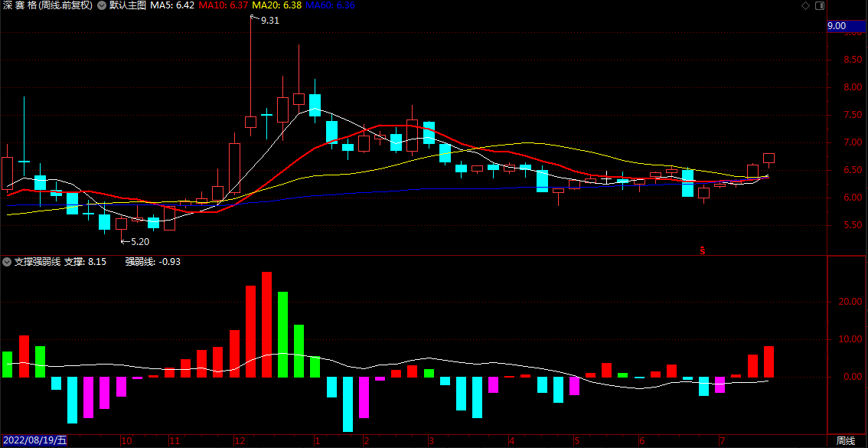Click month 1 on the time axis
The height and width of the screenshot is (448, 868).
(317, 441)
